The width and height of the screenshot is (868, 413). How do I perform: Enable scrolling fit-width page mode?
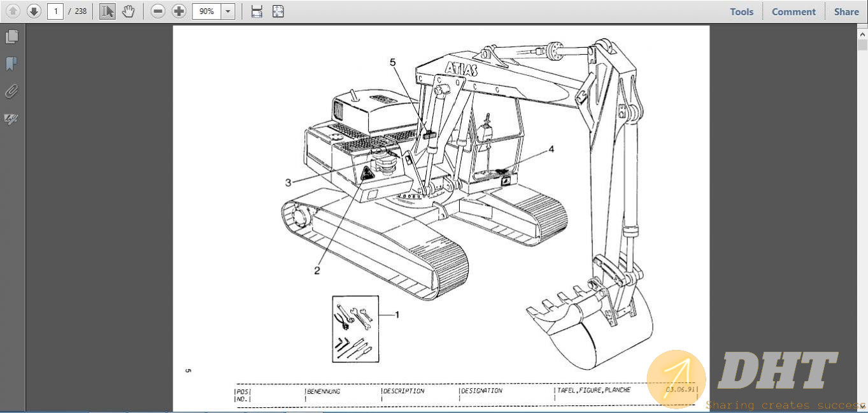257,11
